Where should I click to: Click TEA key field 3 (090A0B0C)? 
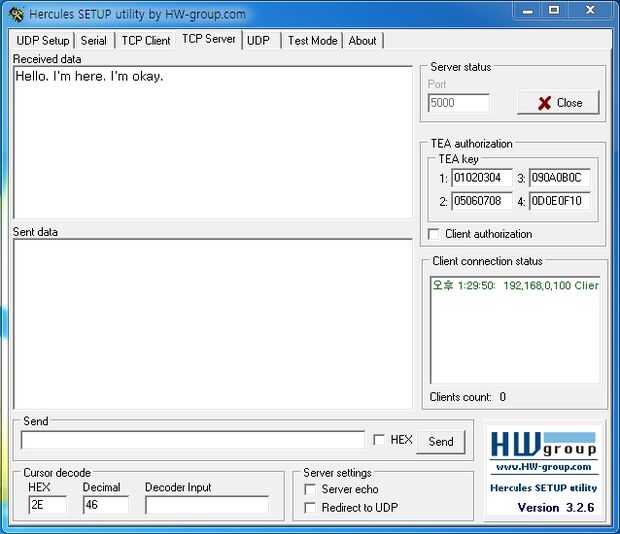pos(560,177)
